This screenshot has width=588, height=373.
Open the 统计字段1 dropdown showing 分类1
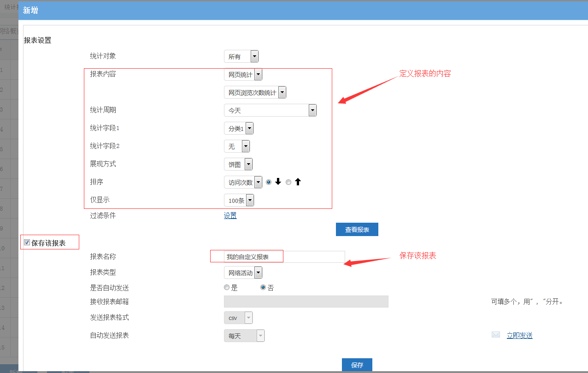tap(239, 128)
